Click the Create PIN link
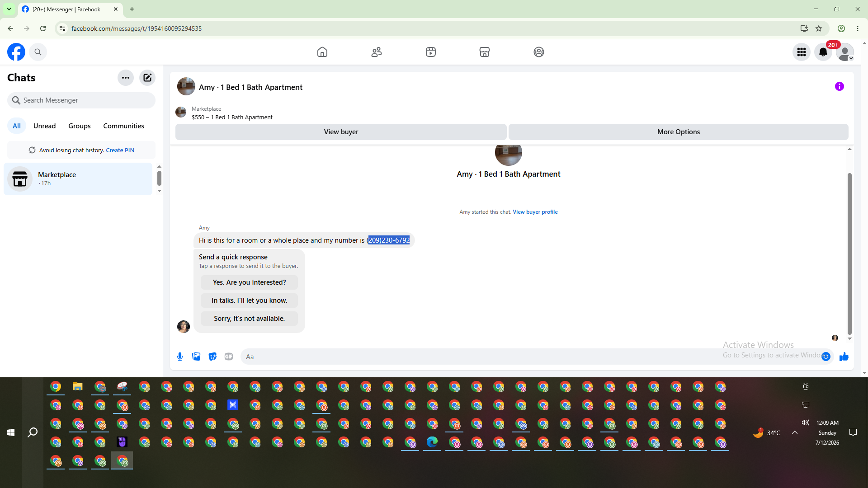 [x=120, y=150]
